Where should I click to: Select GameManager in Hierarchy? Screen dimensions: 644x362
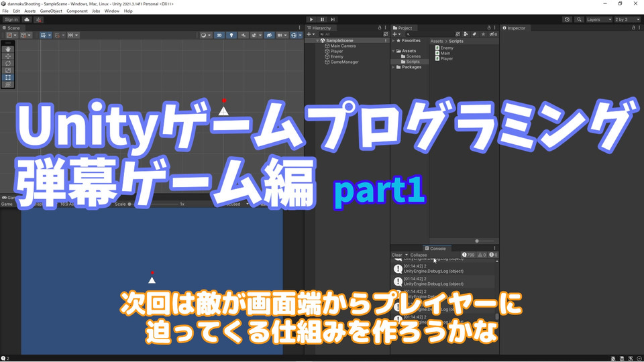point(344,62)
